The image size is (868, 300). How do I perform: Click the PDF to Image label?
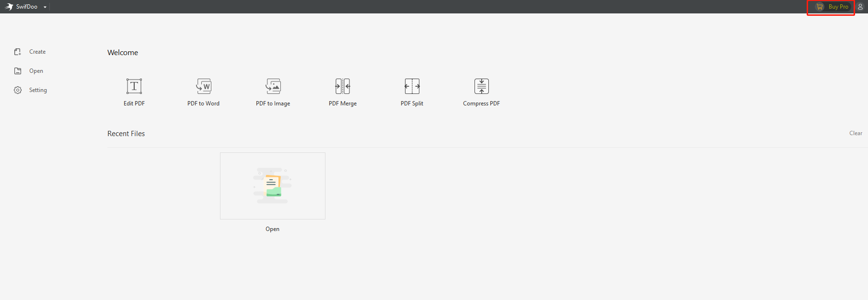click(x=273, y=104)
